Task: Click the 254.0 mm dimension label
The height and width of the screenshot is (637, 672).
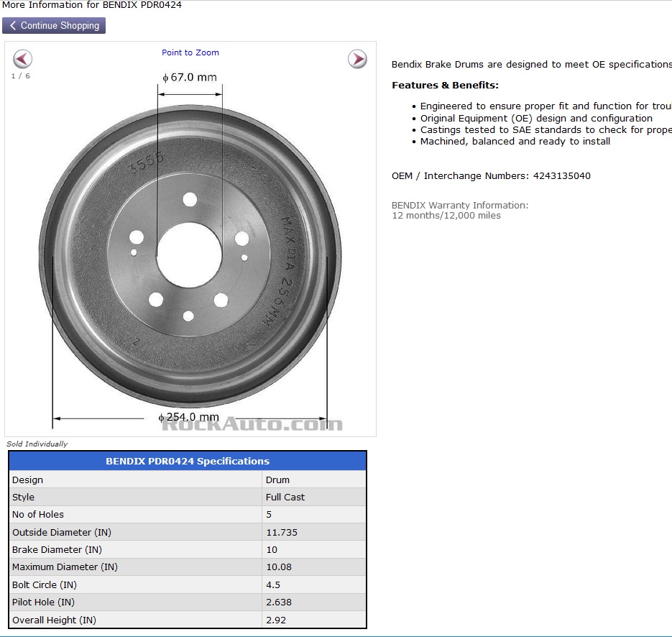Action: (x=188, y=417)
